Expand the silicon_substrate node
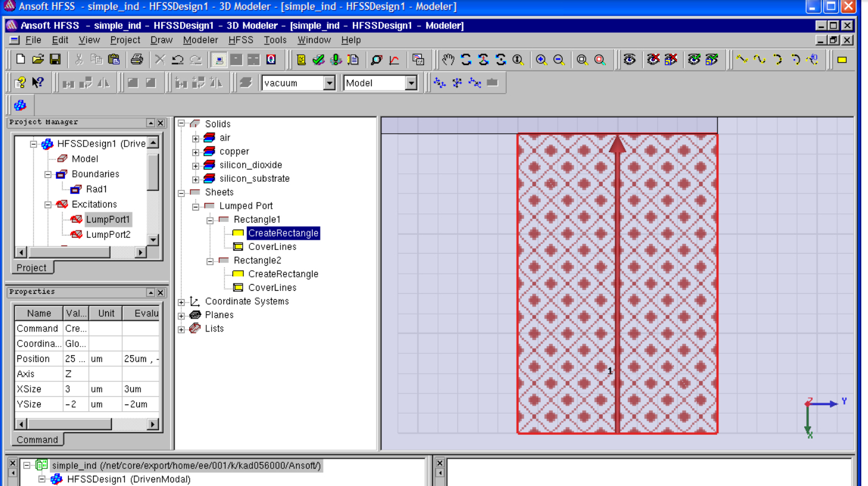868x486 pixels. [x=196, y=179]
